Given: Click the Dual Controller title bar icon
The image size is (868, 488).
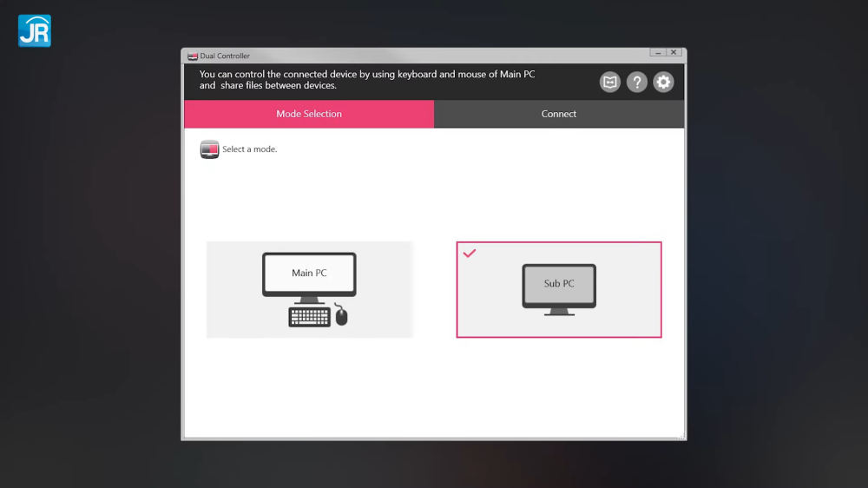Looking at the screenshot, I should [x=193, y=56].
